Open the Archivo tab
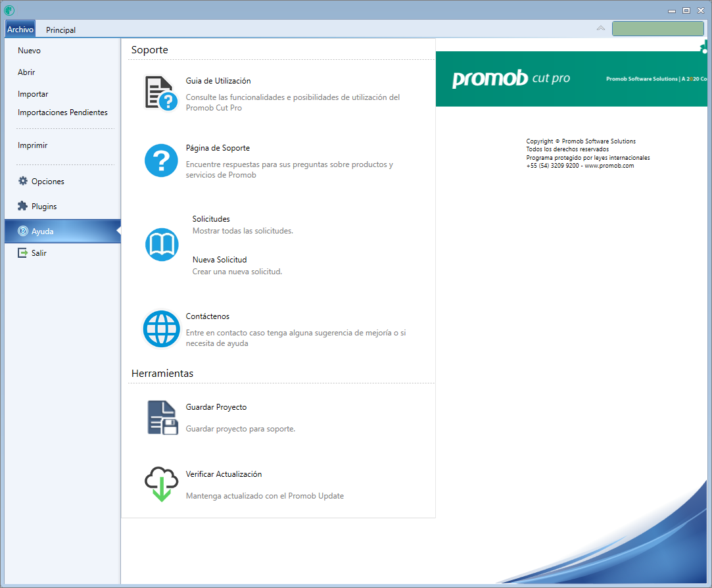The height and width of the screenshot is (588, 712). click(x=20, y=29)
